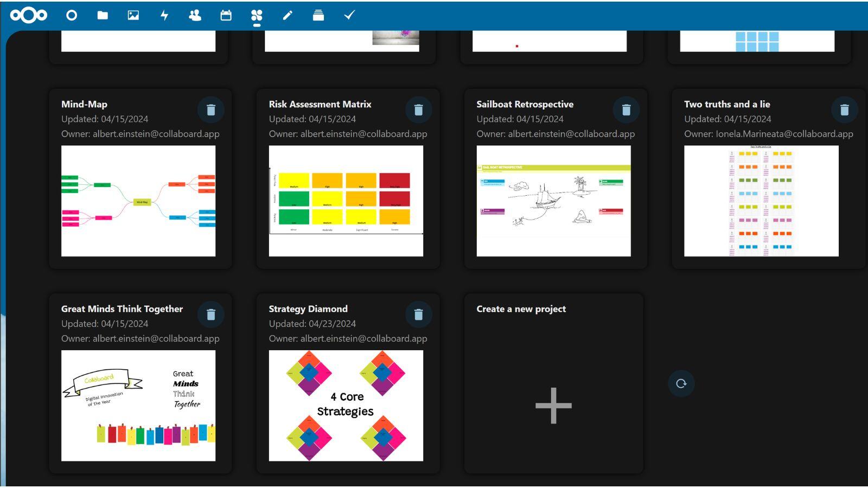Delete the Two truths and a lie project
The width and height of the screenshot is (868, 488).
(844, 110)
